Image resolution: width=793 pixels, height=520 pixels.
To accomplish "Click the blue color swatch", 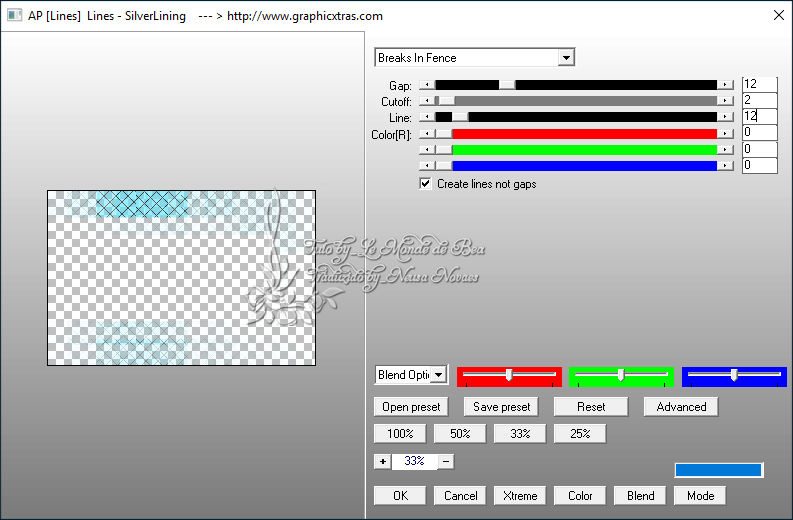I will (719, 470).
